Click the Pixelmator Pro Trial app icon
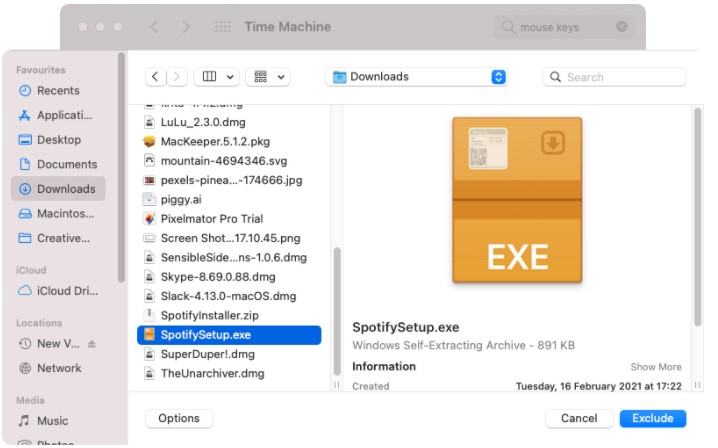Image resolution: width=718 pixels, height=448 pixels. pos(149,219)
